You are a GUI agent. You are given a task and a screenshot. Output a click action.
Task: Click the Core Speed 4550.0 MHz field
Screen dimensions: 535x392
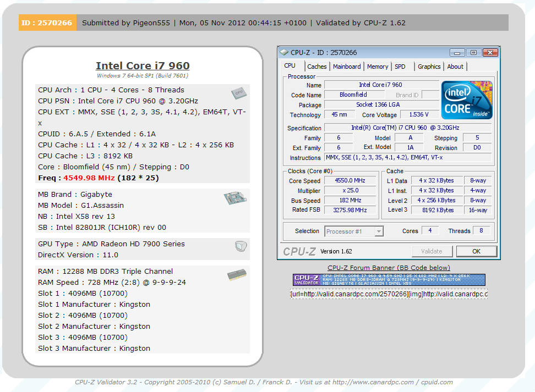tap(350, 181)
